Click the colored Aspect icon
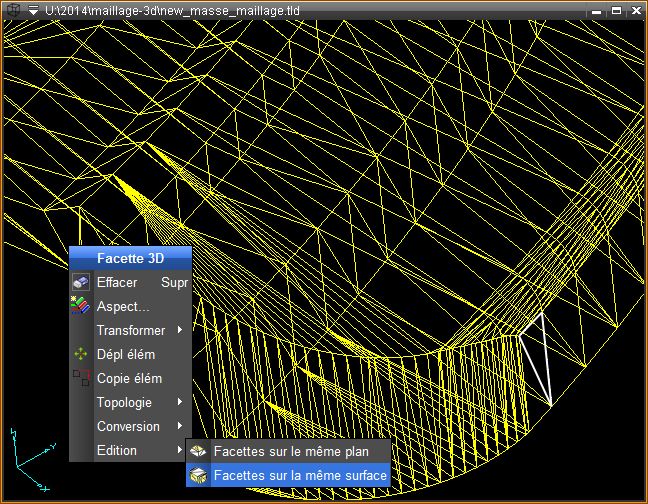 click(81, 307)
